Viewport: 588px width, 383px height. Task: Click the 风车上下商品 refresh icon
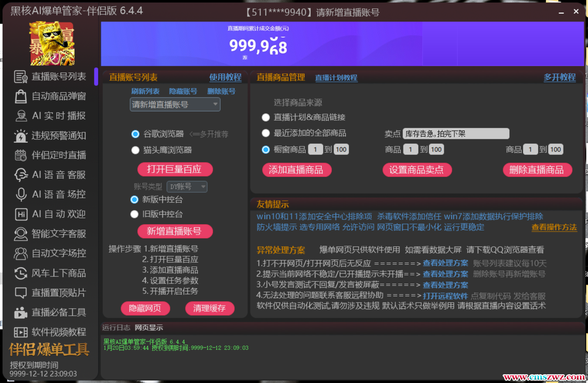(20, 273)
